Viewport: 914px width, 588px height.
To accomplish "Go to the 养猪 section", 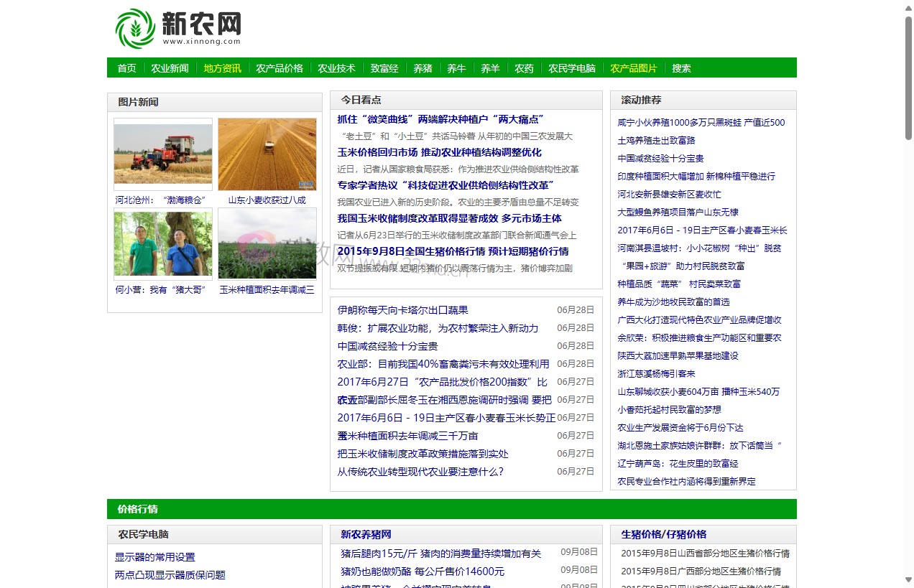I will pyautogui.click(x=422, y=67).
